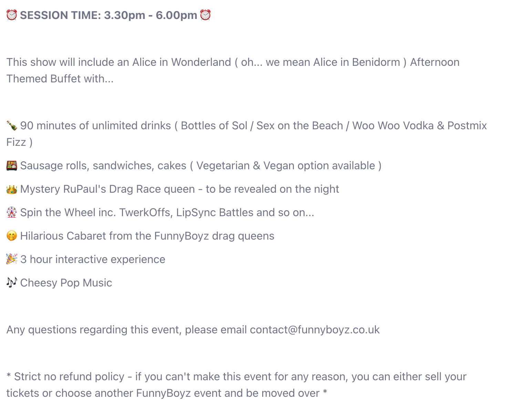Click the '90 minutes of unlimited drinks' text

[x=95, y=125]
